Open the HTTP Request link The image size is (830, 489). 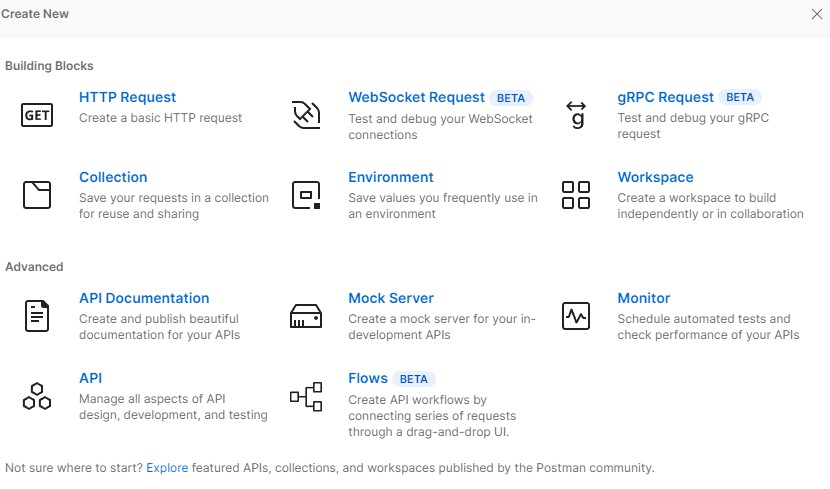[127, 97]
